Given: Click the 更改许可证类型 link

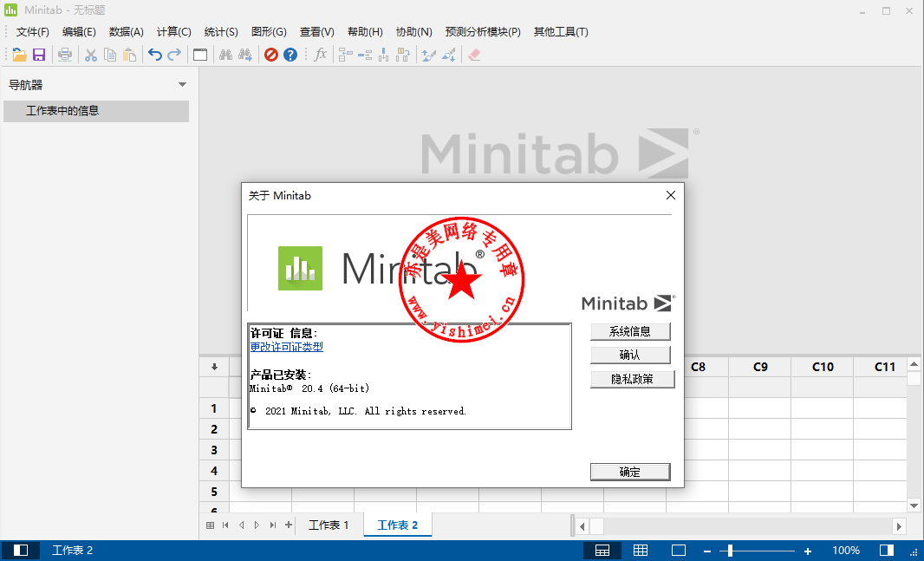Looking at the screenshot, I should 286,347.
